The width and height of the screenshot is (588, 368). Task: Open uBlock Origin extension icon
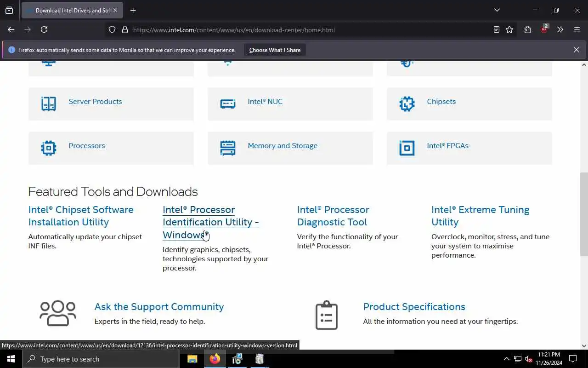tap(544, 29)
